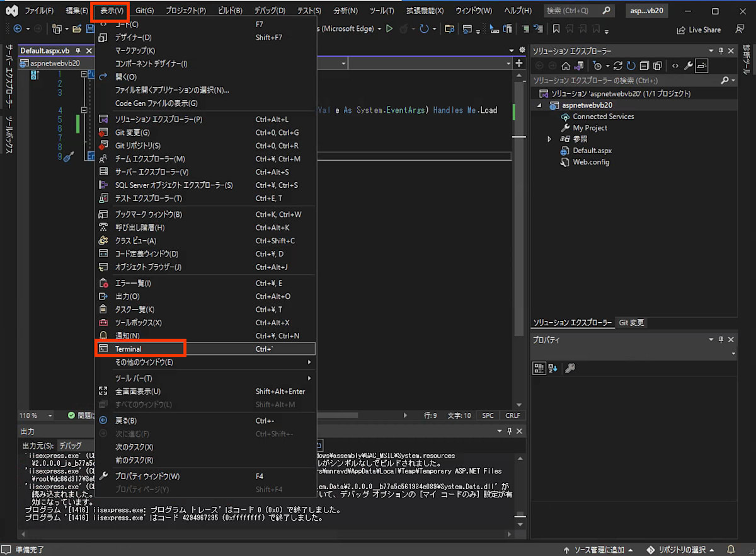The width and height of the screenshot is (756, 556).
Task: Open the Git(G) menu
Action: (145, 11)
